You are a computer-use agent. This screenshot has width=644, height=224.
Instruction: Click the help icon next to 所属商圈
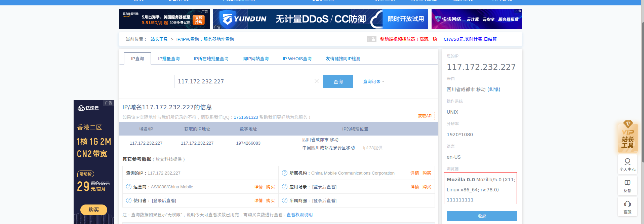[x=285, y=200]
